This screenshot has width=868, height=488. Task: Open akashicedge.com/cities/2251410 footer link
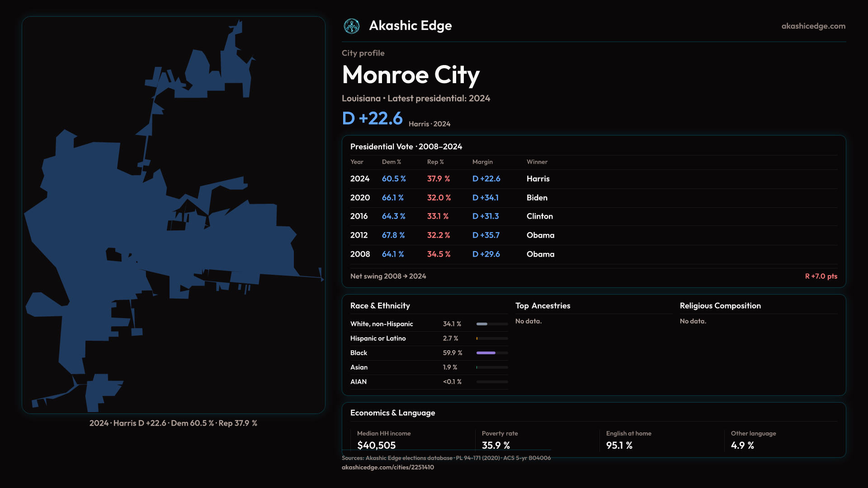(x=387, y=467)
